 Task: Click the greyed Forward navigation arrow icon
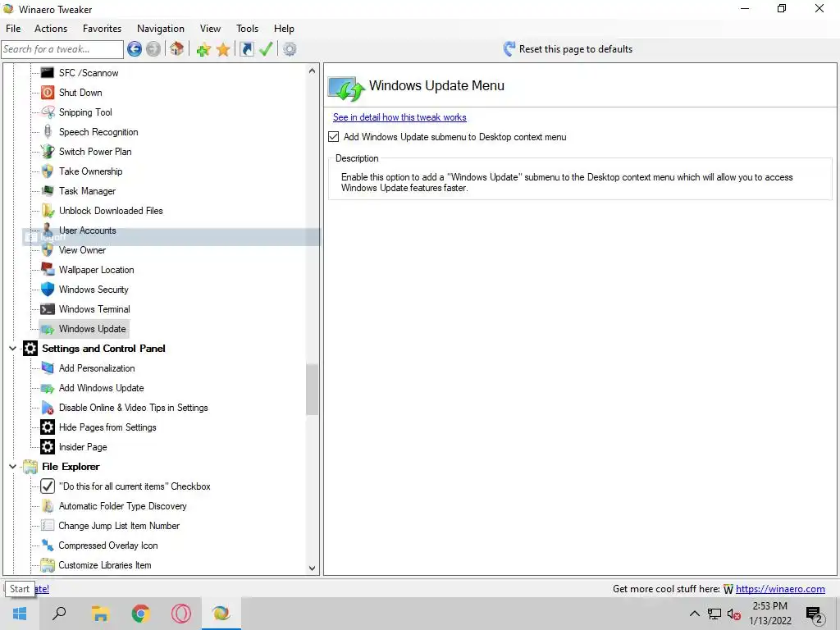[153, 49]
